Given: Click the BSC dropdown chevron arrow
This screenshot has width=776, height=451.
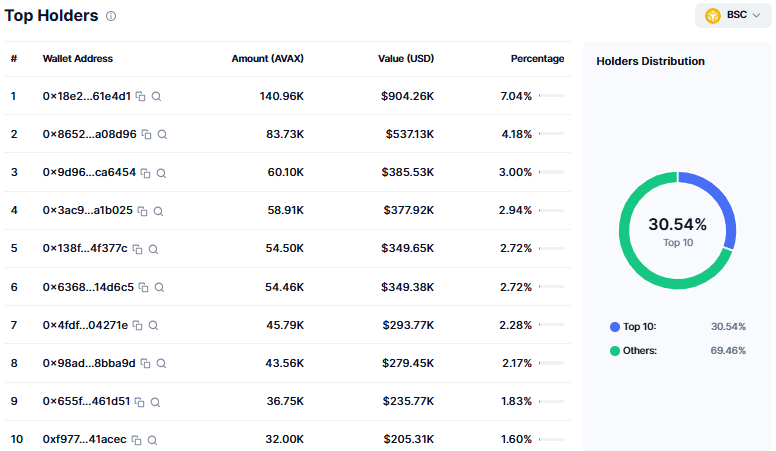Looking at the screenshot, I should coord(756,15).
